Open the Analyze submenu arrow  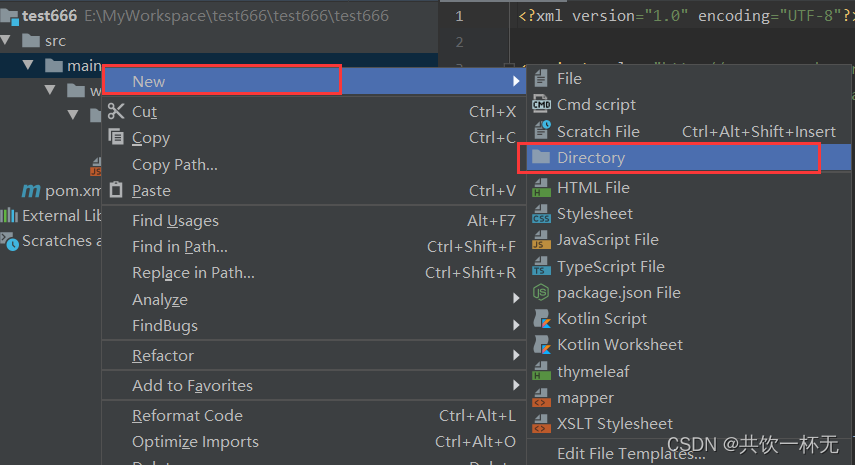coord(516,299)
